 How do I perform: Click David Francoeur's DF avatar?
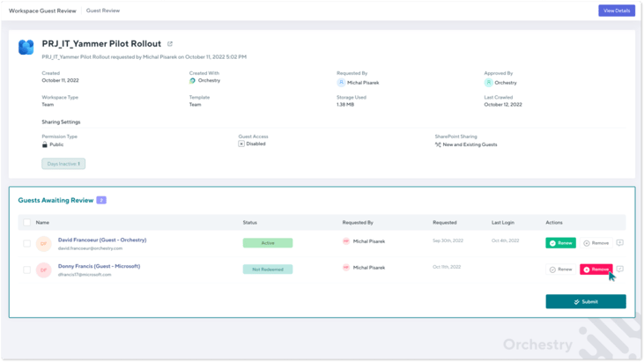pos(43,244)
